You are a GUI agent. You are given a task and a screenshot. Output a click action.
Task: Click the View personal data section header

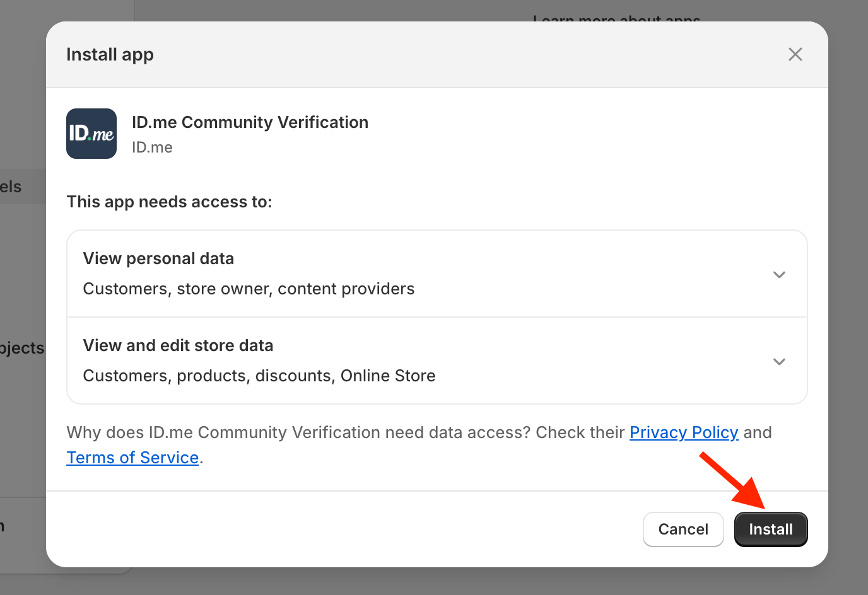[158, 258]
